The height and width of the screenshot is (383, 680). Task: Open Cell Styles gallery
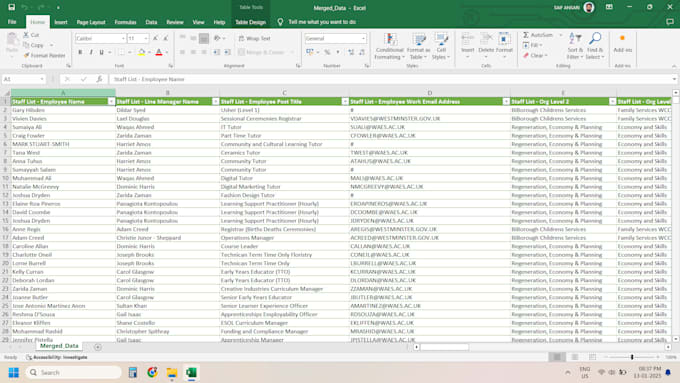click(x=441, y=46)
